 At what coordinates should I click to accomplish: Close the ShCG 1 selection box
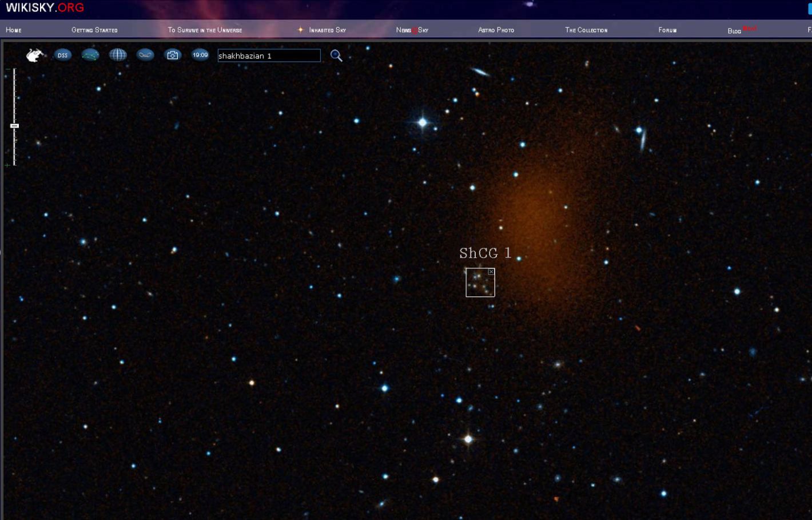(491, 272)
